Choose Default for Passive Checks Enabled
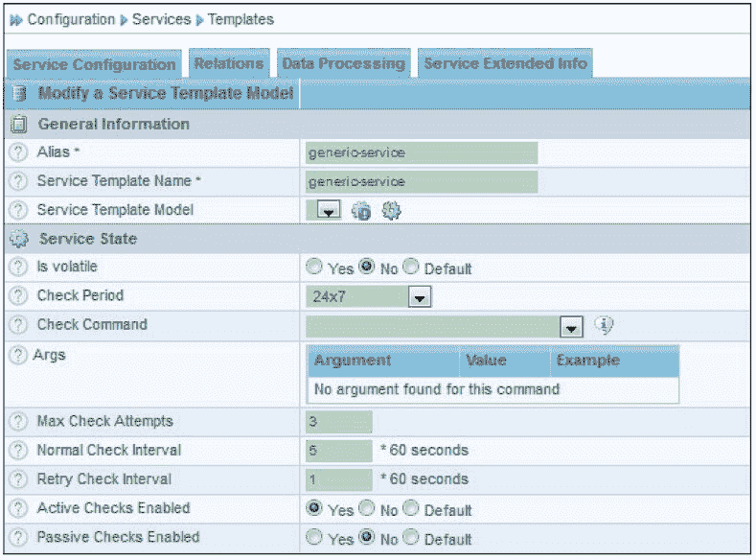 click(x=411, y=539)
